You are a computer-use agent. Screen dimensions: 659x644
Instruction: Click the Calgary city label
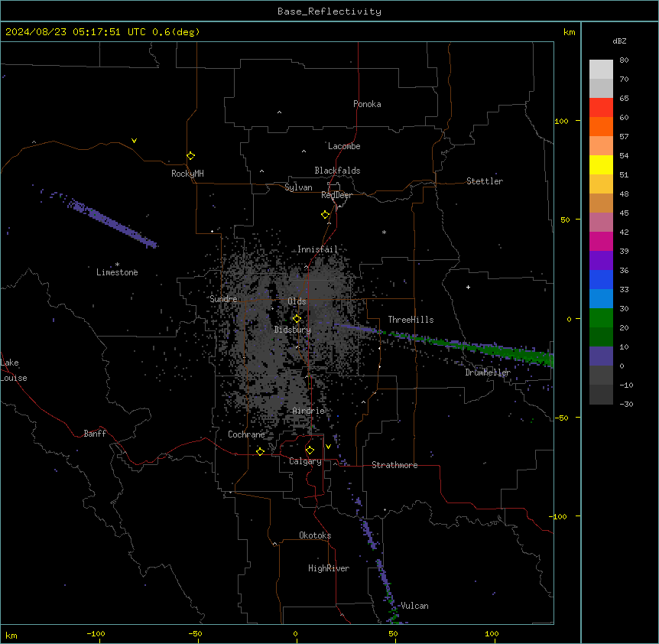305,461
